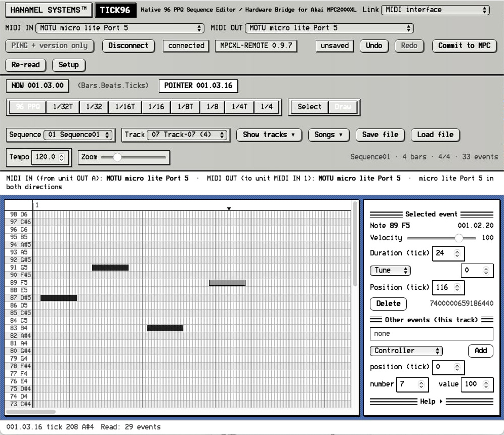
Task: Select the 1/8 grid resolution
Action: click(x=212, y=107)
